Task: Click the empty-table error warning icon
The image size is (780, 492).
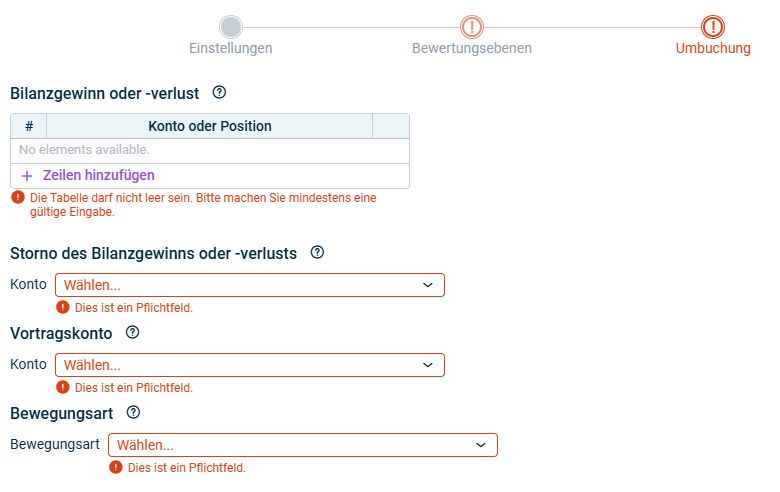Action: (x=17, y=198)
